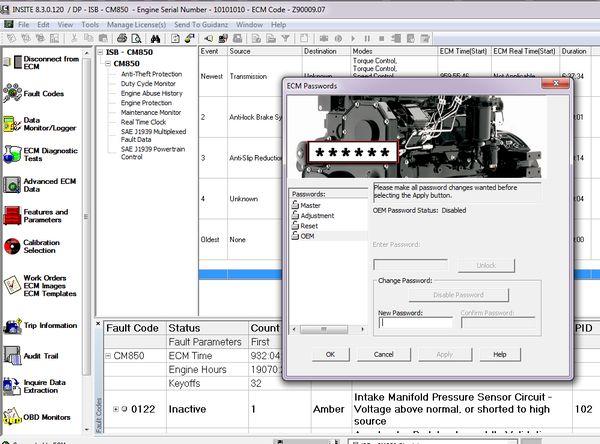Open the Window menu

click(249, 24)
